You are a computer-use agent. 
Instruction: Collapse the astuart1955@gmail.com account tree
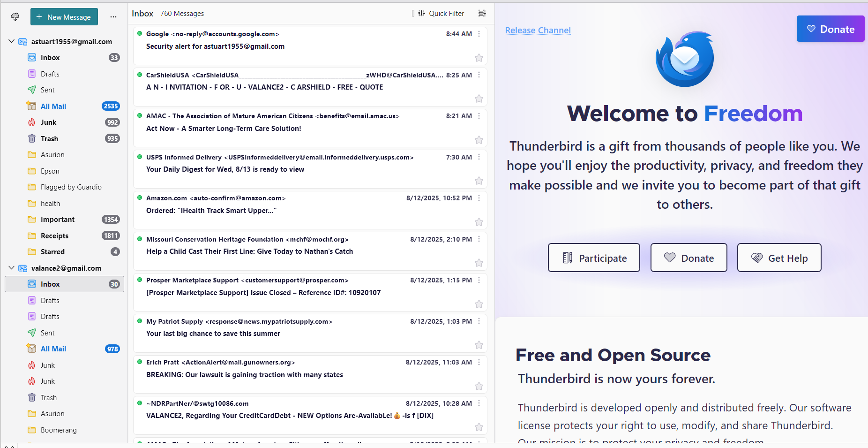click(12, 41)
